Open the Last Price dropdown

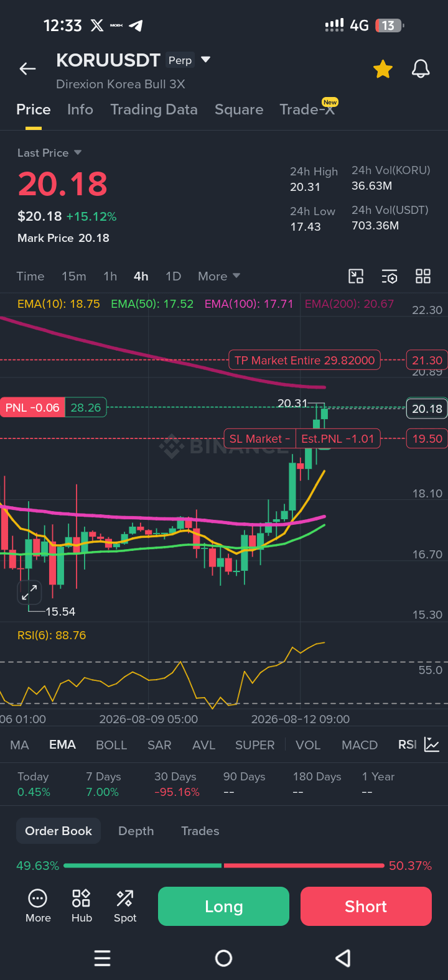(x=50, y=153)
